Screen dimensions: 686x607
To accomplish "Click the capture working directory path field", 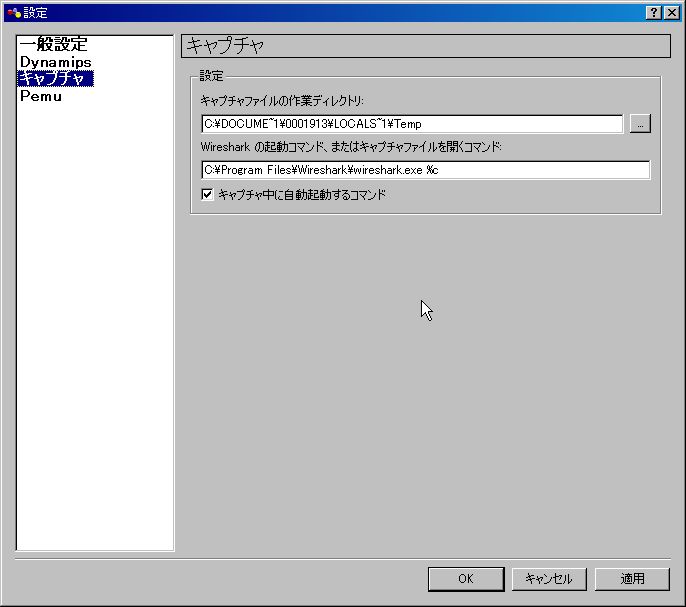I will (412, 124).
